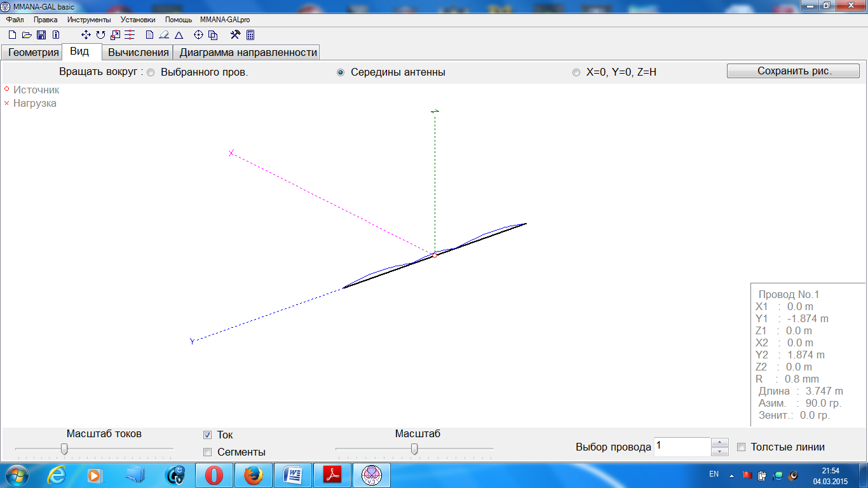Click the Нагрузка legend label
This screenshot has height=488, width=868.
tap(35, 104)
